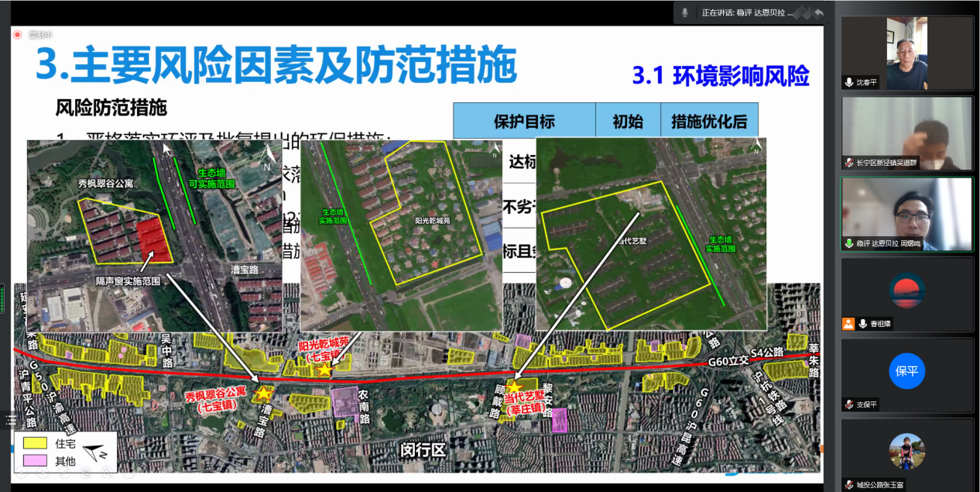Viewport: 980px width, 492px height.
Task: Click muted mic icon for 长宁区新泾镇吴道群
Action: click(x=849, y=163)
